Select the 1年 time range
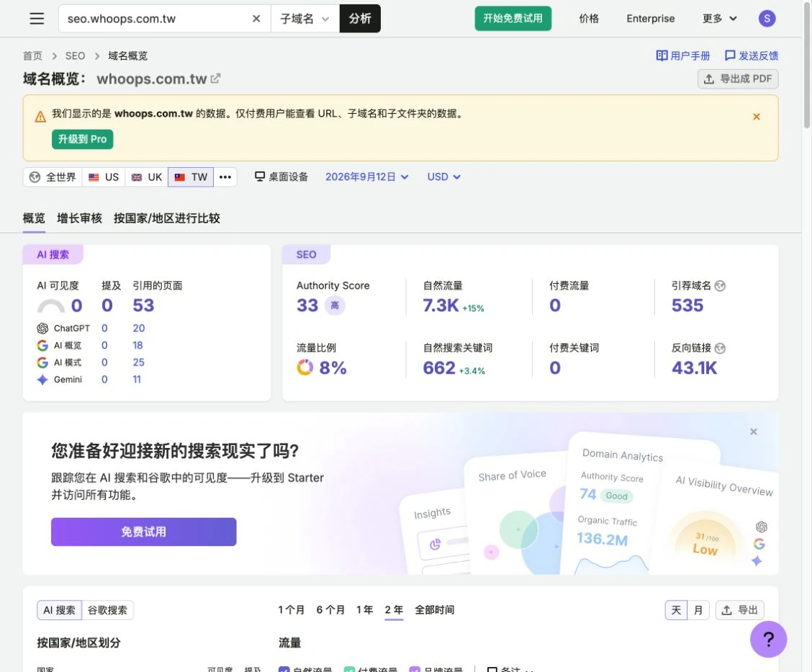 (364, 610)
